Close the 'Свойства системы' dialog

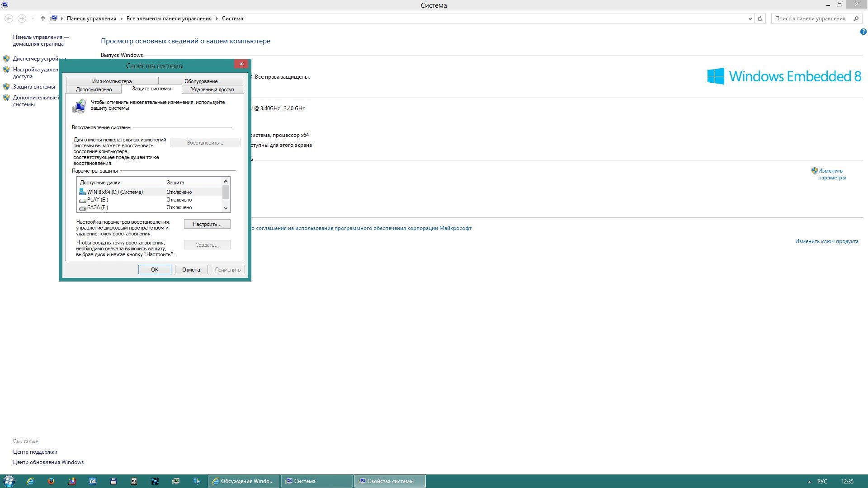[241, 64]
